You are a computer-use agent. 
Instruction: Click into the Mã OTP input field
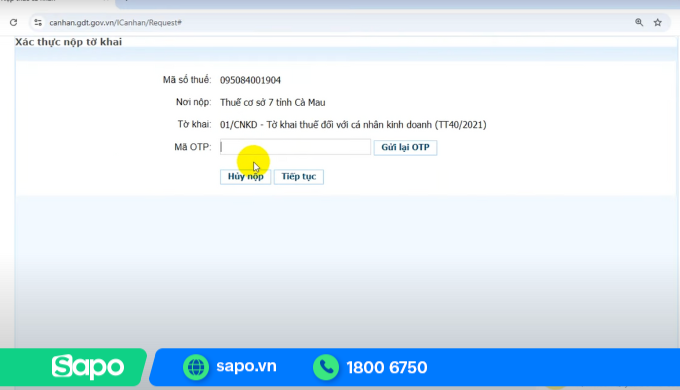point(295,147)
